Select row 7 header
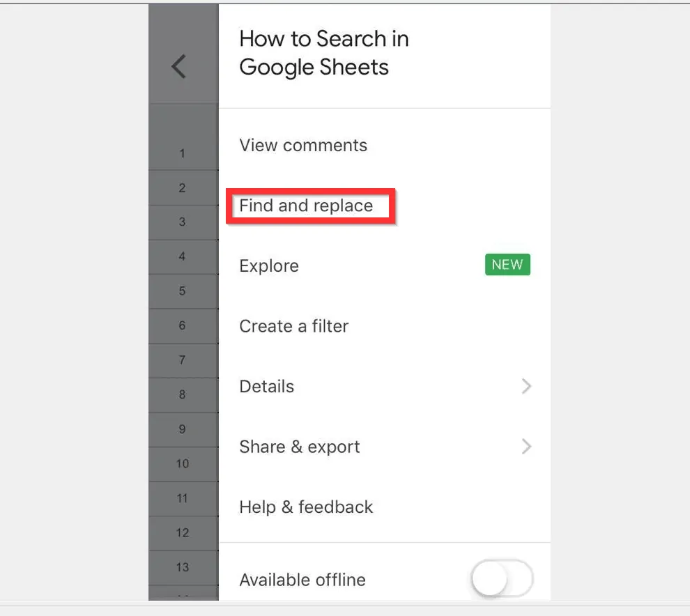The image size is (690, 616). tap(183, 360)
